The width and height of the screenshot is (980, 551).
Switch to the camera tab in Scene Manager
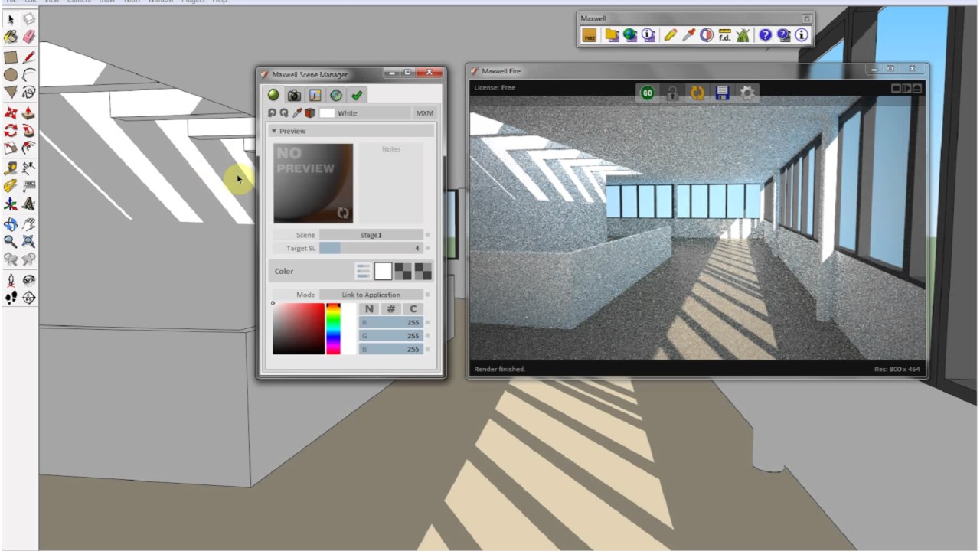(294, 95)
